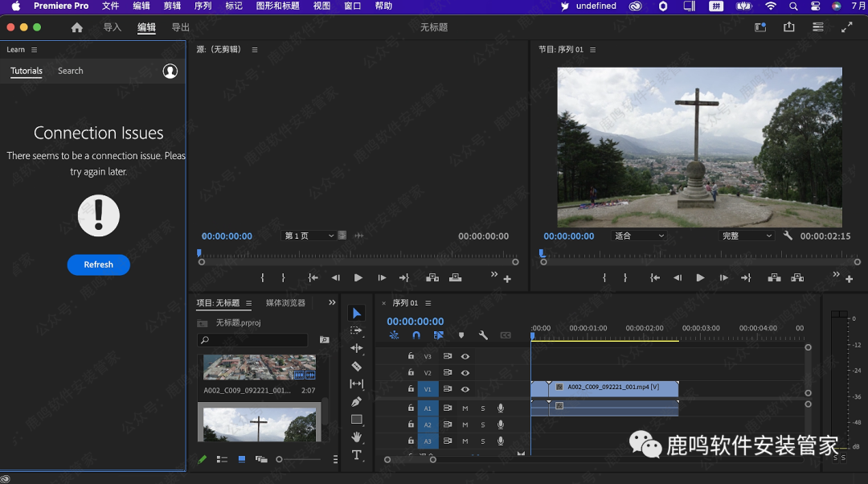Image resolution: width=868 pixels, height=484 pixels.
Task: Select the Pen tool
Action: coord(357,401)
